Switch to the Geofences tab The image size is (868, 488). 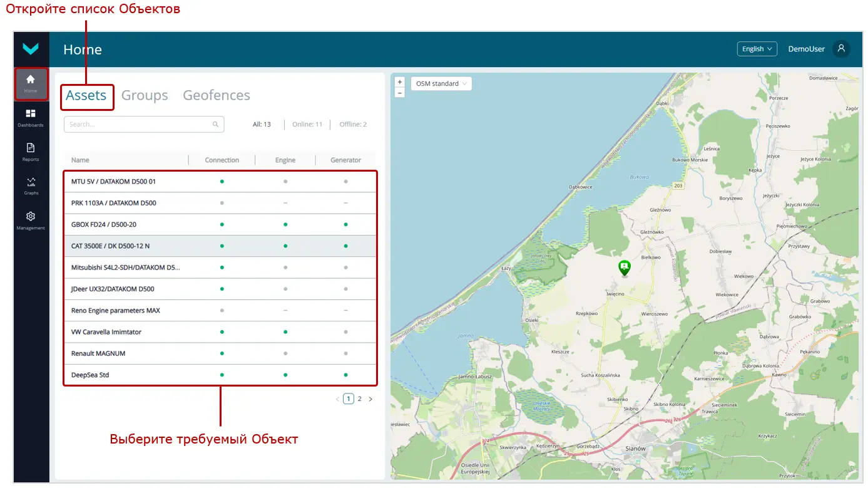coord(217,96)
